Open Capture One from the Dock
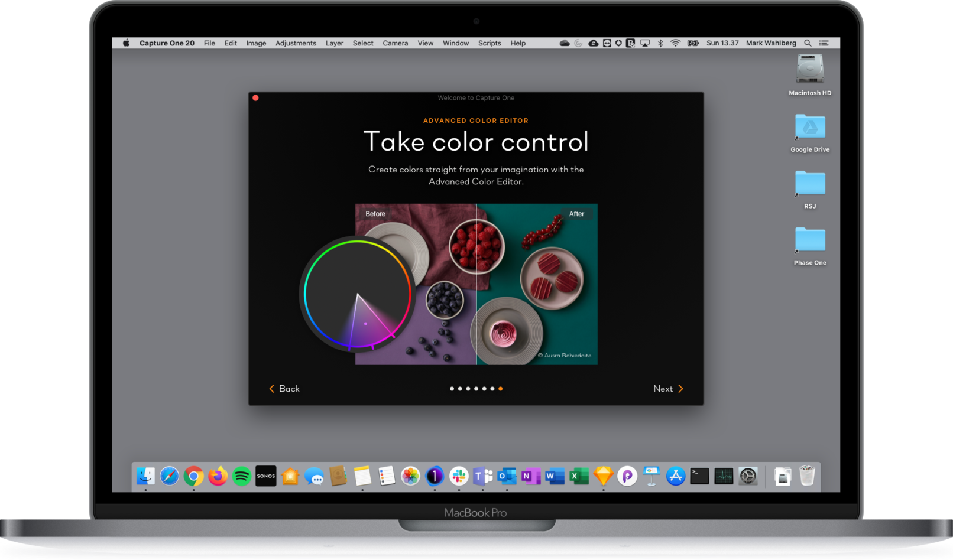The width and height of the screenshot is (953, 560). 435,476
